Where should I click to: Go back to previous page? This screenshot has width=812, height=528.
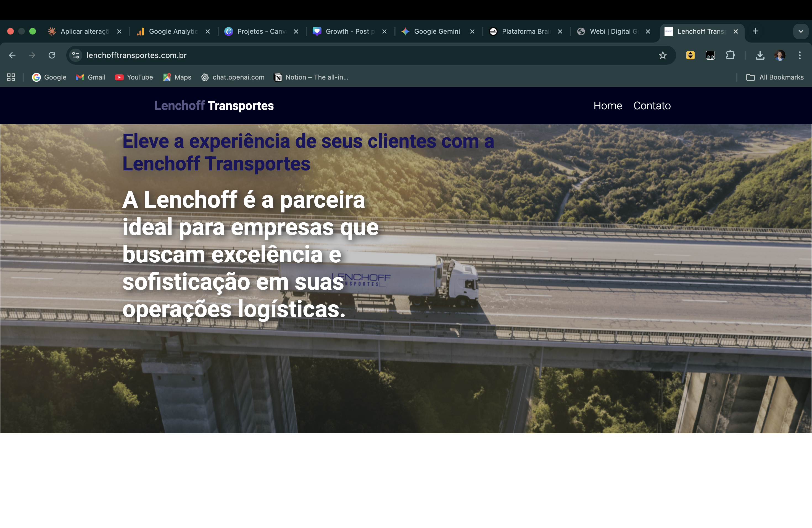[x=12, y=55]
